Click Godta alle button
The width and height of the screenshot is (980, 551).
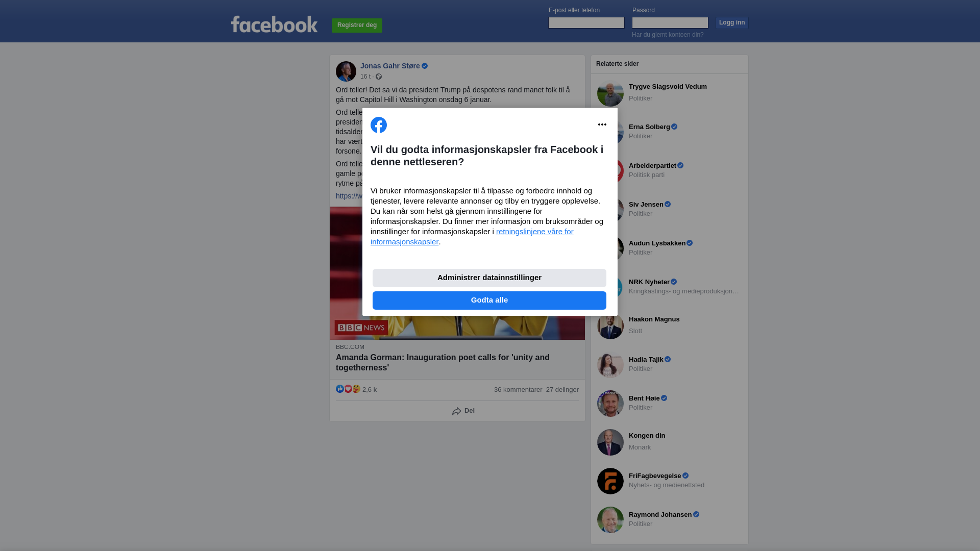tap(489, 300)
